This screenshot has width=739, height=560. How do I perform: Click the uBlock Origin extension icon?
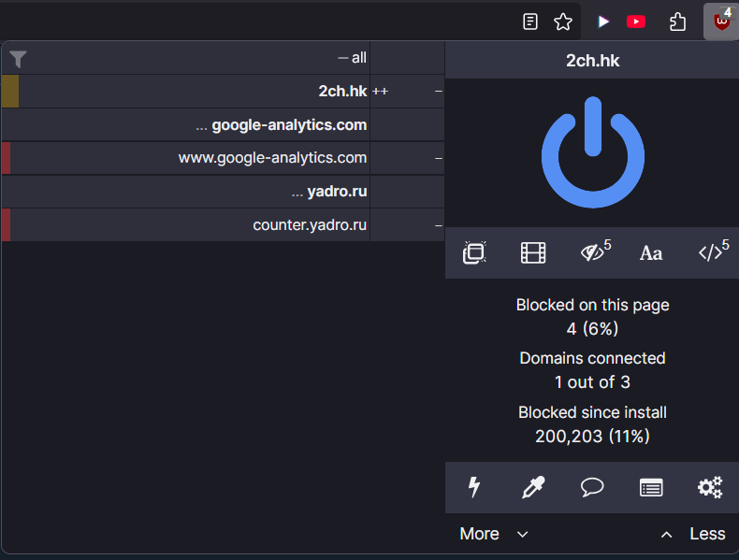point(721,22)
